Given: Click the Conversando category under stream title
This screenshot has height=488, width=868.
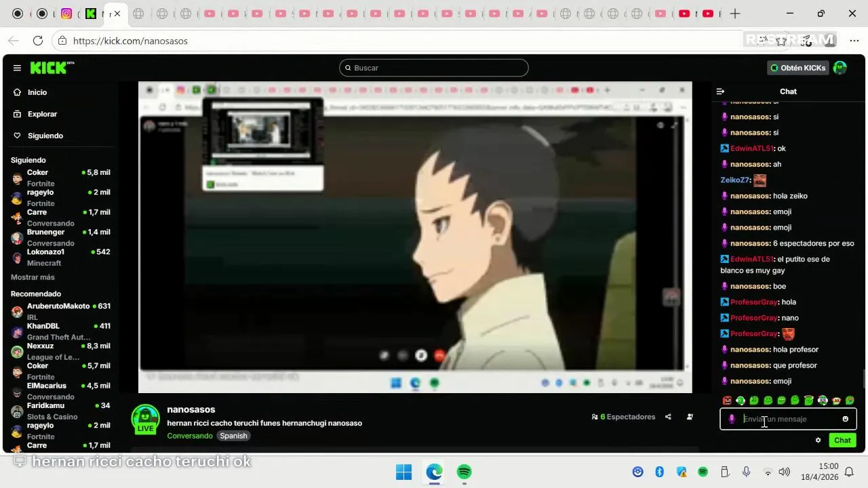Looking at the screenshot, I should click(x=190, y=436).
